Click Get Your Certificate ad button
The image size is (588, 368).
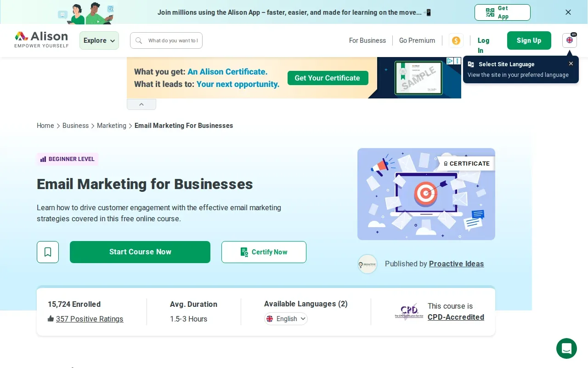pos(328,78)
